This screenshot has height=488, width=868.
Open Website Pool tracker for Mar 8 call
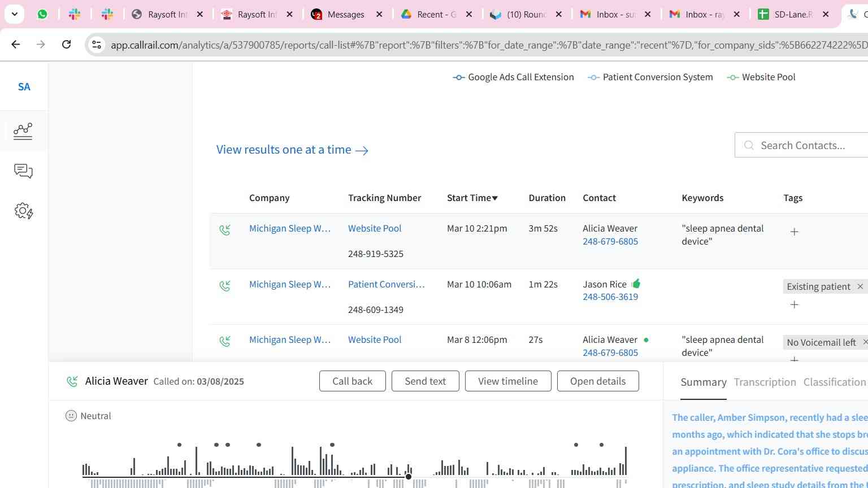pyautogui.click(x=375, y=339)
